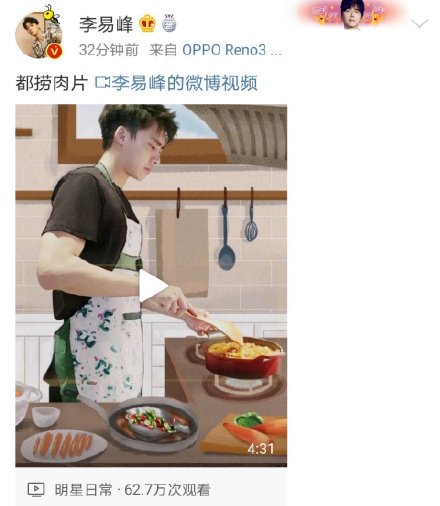Tap the silver medal badge beside the name
This screenshot has height=506, width=440.
(x=169, y=23)
